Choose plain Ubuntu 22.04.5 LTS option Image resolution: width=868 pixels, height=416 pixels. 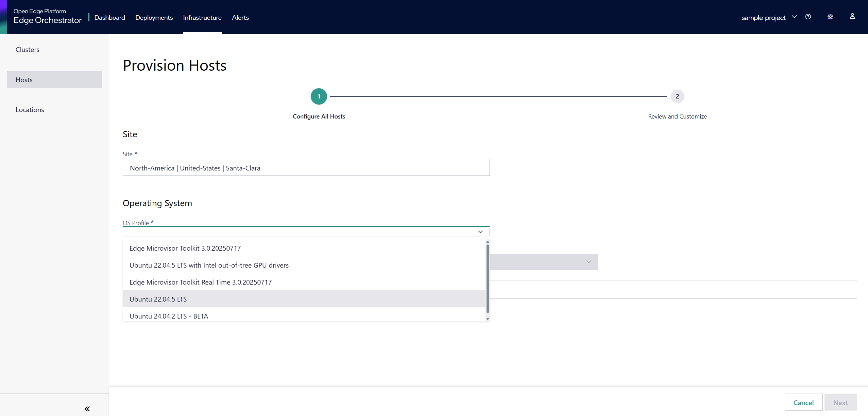(304, 299)
